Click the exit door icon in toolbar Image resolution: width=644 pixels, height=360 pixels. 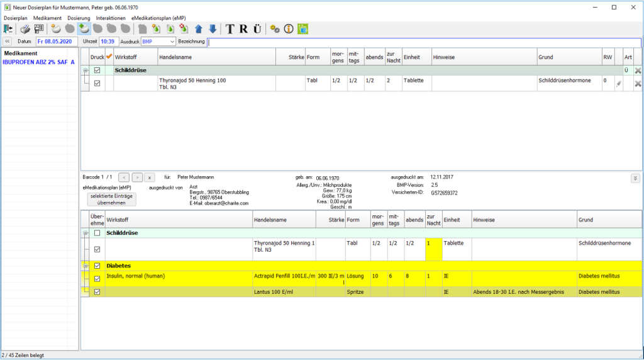pyautogui.click(x=8, y=29)
